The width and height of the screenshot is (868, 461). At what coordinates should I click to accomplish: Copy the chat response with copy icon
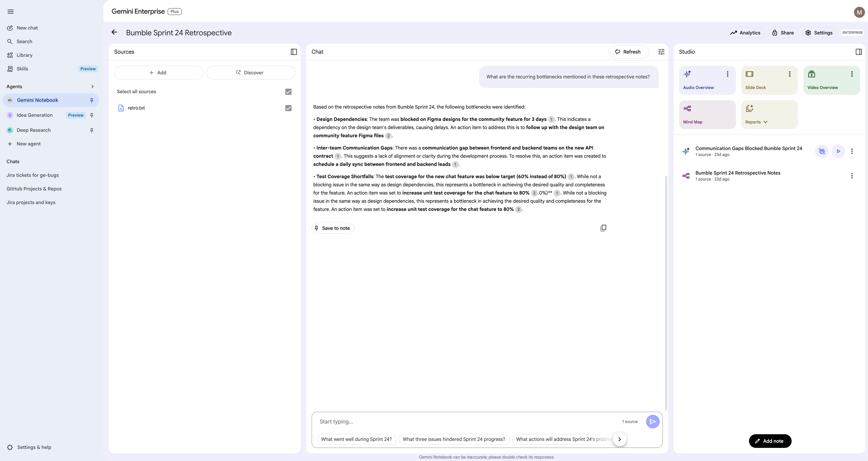(603, 228)
